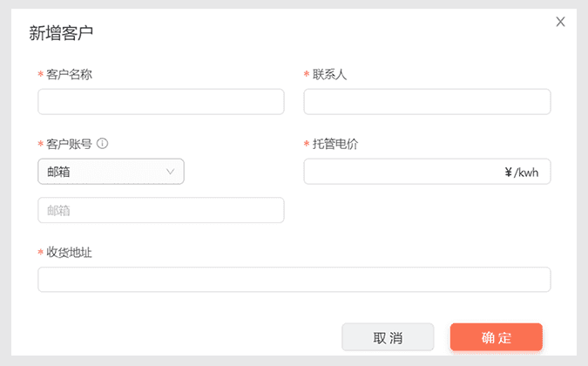The height and width of the screenshot is (366, 588).
Task: Click the 收货地址 label text
Action: click(69, 252)
